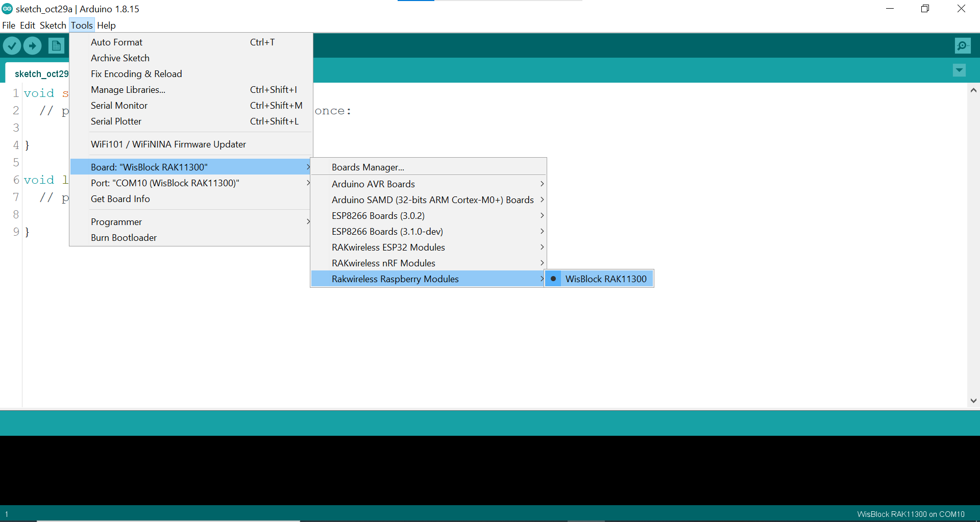
Task: Choose Fix Encoding & Reload
Action: [x=191, y=74]
